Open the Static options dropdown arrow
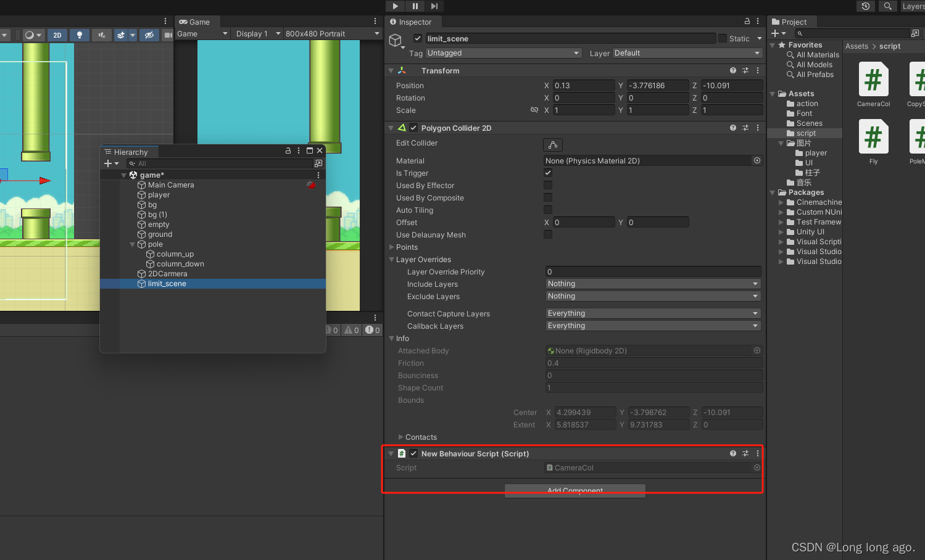The image size is (925, 560). (x=760, y=38)
